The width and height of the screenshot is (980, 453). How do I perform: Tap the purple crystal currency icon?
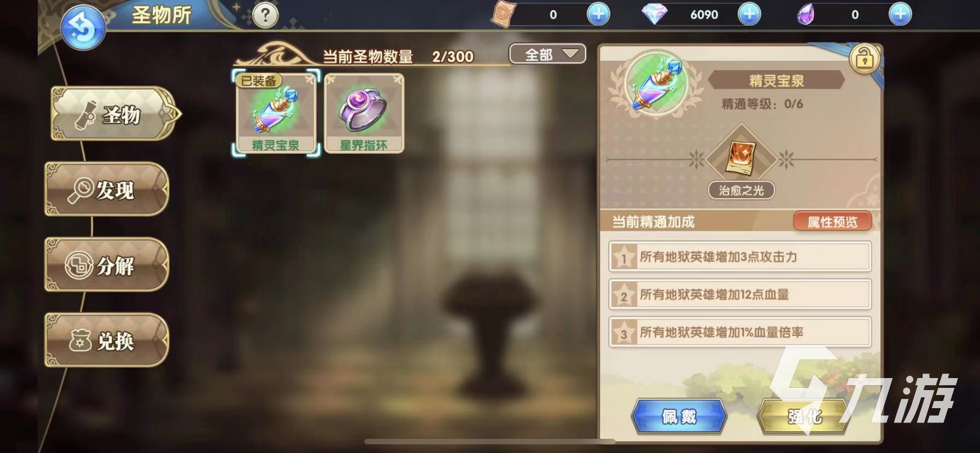(x=806, y=14)
